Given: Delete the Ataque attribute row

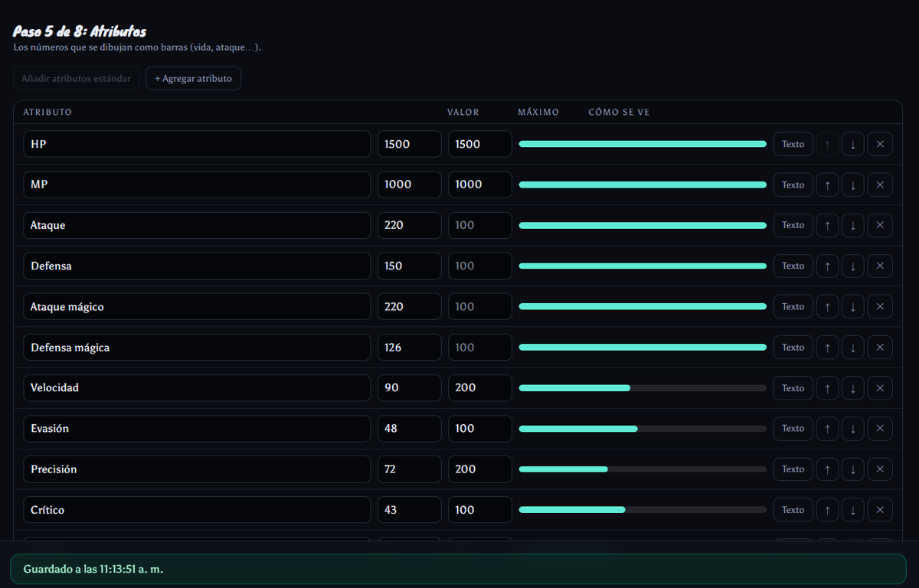Looking at the screenshot, I should click(880, 225).
